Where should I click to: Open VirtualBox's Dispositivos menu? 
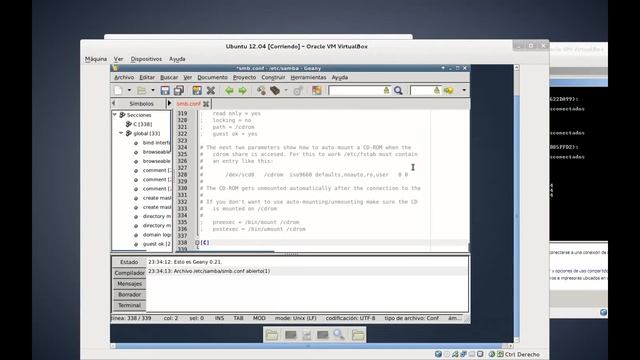tap(146, 59)
